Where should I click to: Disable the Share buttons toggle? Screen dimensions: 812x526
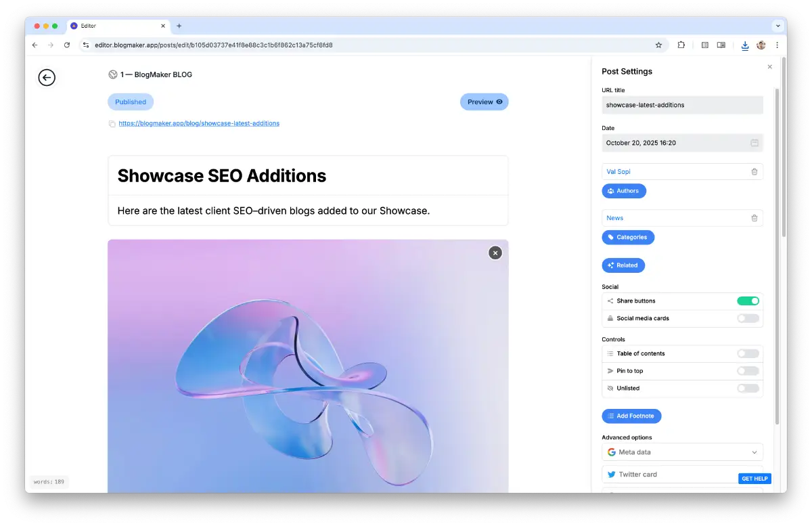748,301
